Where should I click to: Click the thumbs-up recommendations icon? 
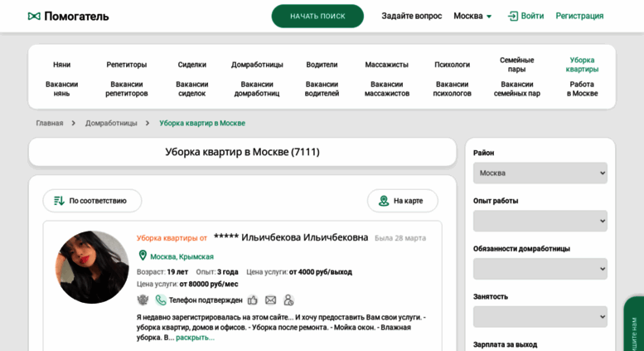pyautogui.click(x=253, y=300)
